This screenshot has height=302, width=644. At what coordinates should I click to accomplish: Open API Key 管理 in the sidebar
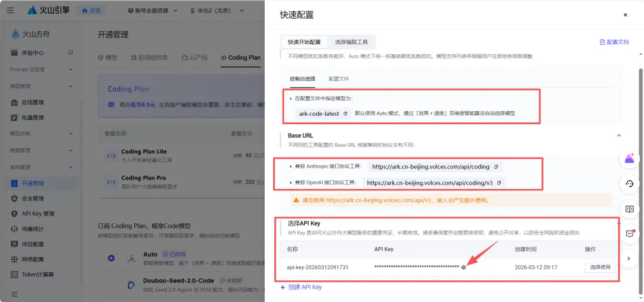(38, 214)
